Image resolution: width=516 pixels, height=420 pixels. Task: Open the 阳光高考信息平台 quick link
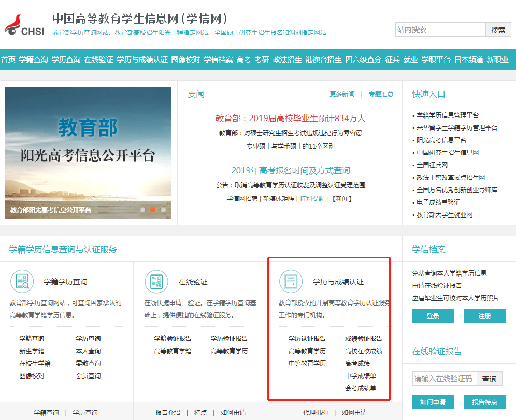tap(441, 140)
